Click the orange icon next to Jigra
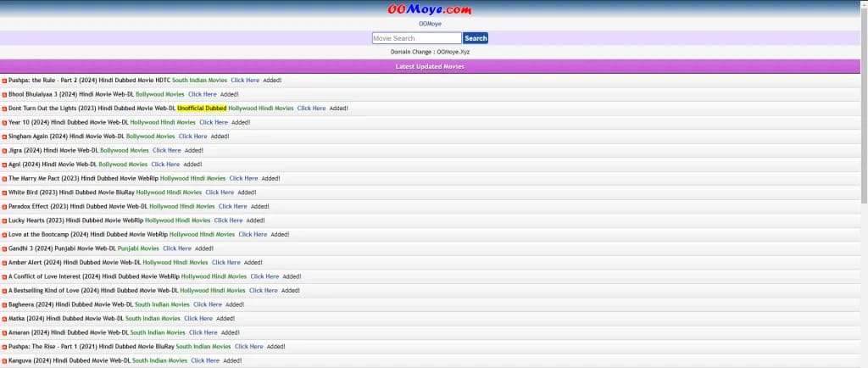The height and width of the screenshot is (368, 868). [4, 151]
